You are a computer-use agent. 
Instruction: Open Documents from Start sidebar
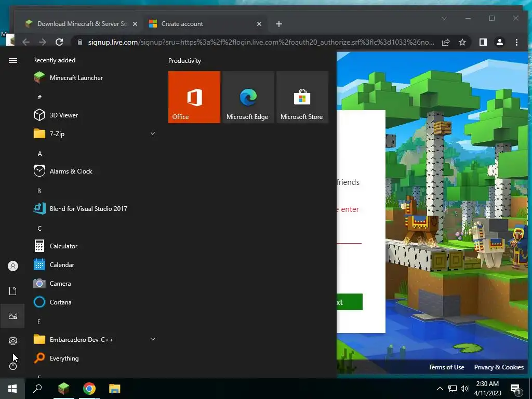[13, 291]
